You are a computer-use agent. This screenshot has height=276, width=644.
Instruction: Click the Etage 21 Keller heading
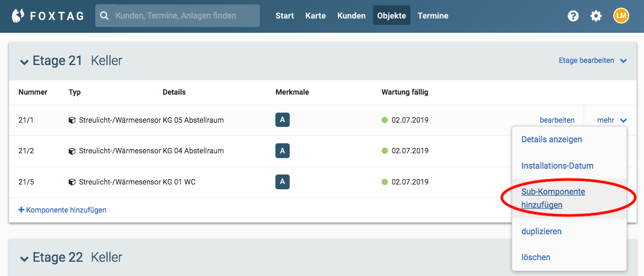tap(77, 61)
